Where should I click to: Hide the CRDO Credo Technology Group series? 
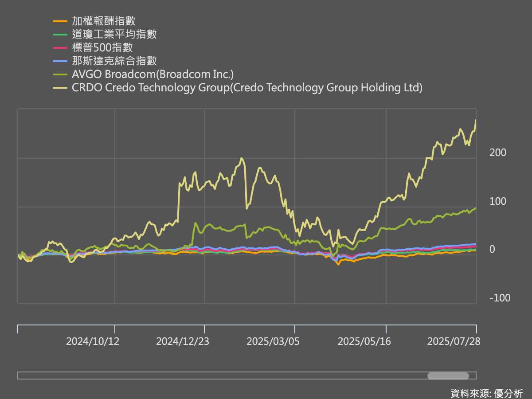[x=246, y=88]
